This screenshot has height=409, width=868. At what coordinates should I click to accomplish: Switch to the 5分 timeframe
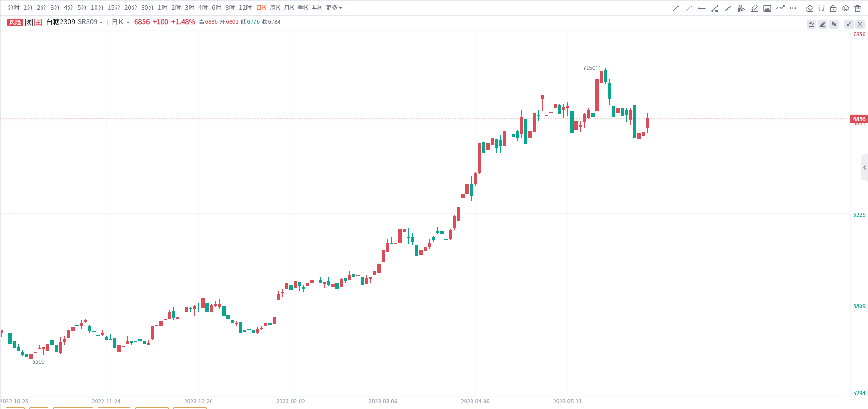[82, 8]
